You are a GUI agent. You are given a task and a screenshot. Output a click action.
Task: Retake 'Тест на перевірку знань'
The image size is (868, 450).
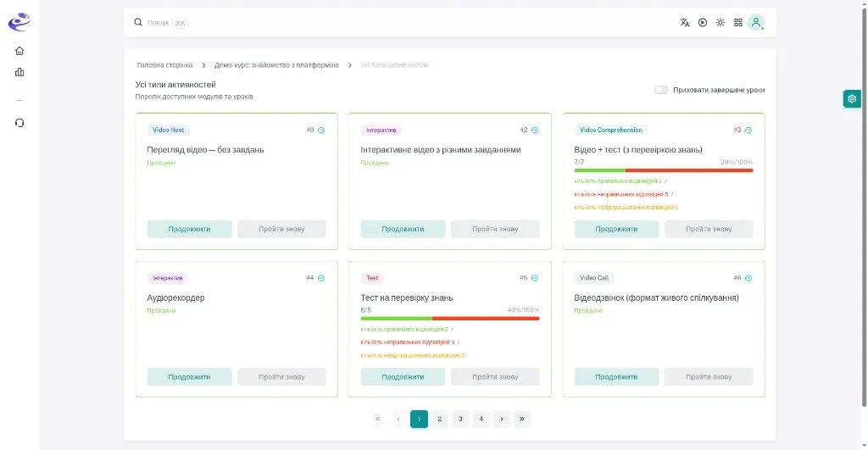tap(495, 377)
